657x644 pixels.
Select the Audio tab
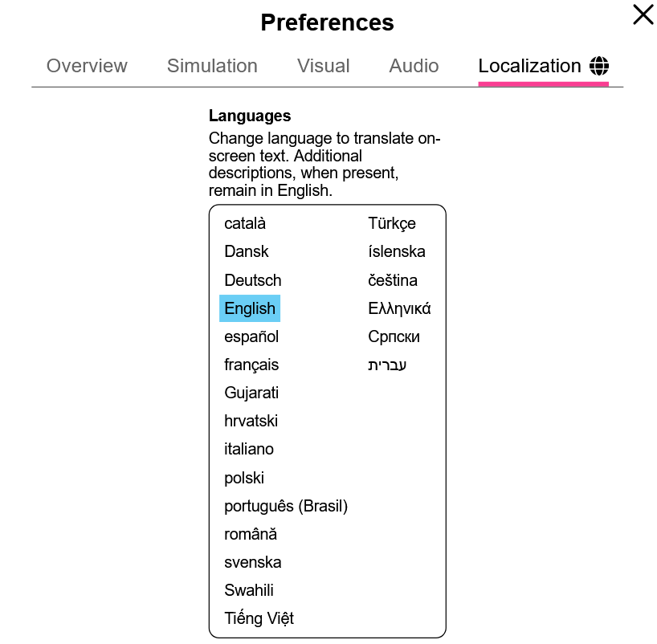(414, 66)
